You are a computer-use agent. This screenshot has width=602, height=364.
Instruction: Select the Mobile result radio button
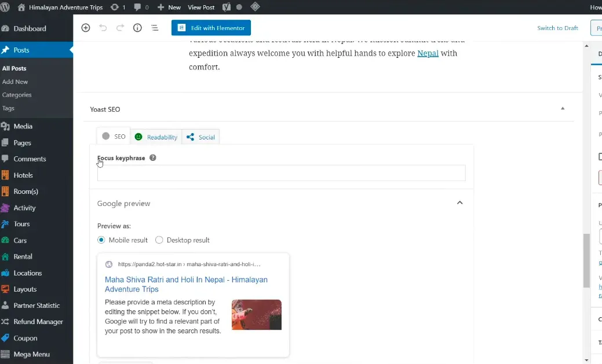[101, 240]
